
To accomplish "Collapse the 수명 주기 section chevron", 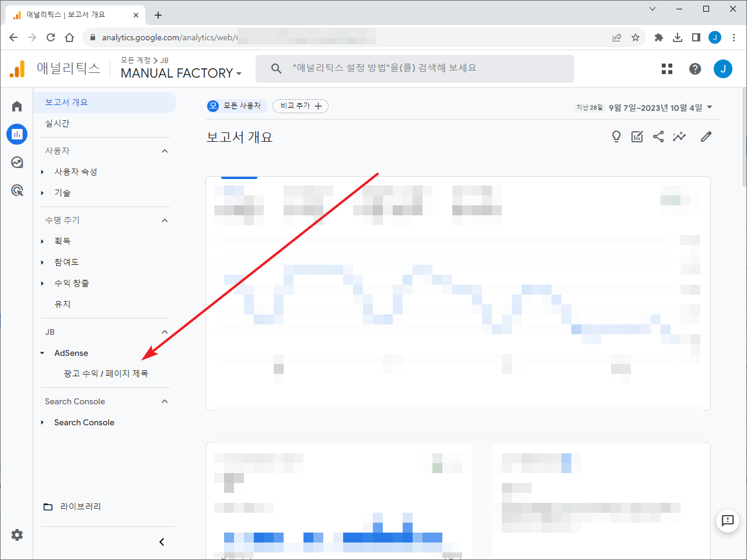I will [x=165, y=220].
